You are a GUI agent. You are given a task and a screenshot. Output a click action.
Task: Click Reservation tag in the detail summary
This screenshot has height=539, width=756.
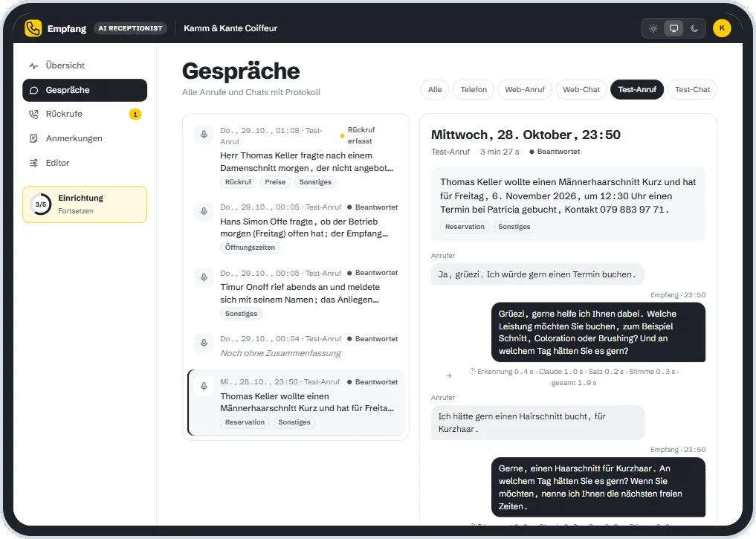pos(465,227)
